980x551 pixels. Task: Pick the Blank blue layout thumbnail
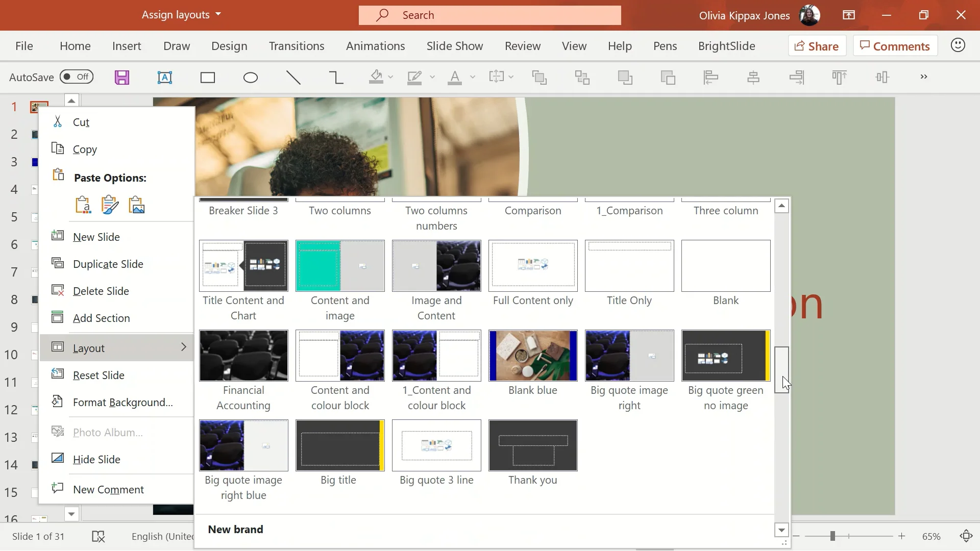[x=533, y=356]
